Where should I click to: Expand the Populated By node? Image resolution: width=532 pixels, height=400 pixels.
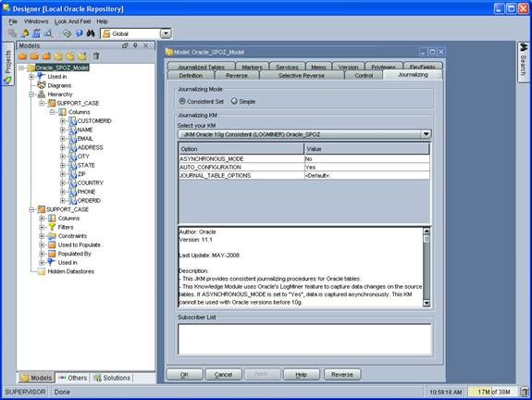pos(42,254)
